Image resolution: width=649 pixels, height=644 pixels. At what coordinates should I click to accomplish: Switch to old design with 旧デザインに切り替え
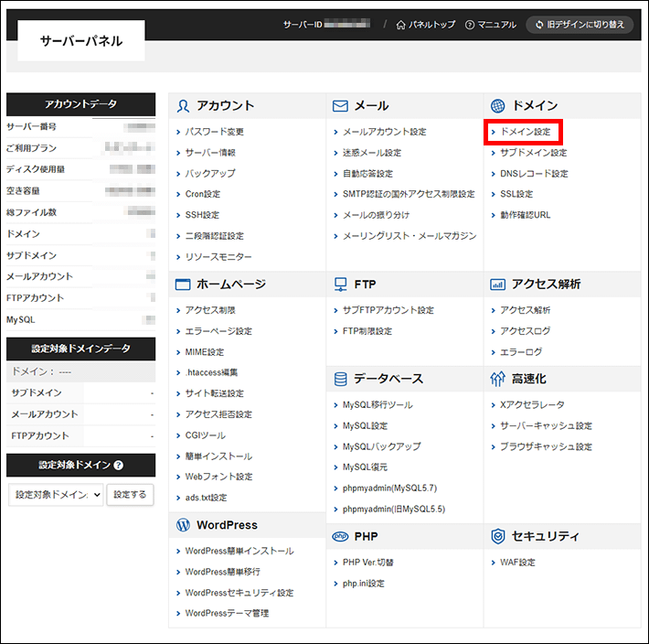(580, 25)
